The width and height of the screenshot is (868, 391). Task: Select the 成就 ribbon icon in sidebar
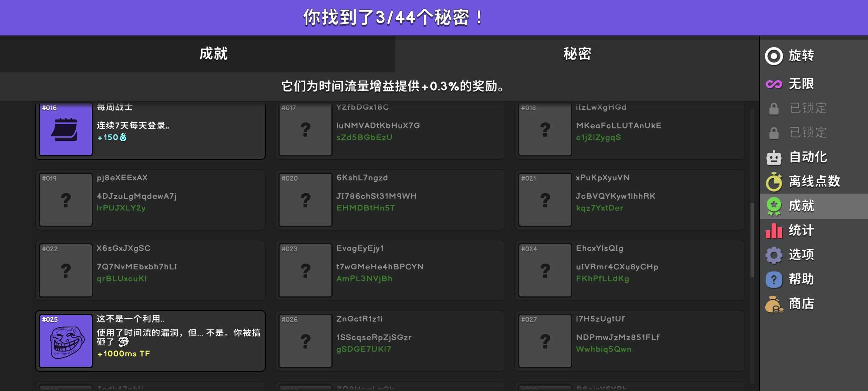[x=774, y=206]
